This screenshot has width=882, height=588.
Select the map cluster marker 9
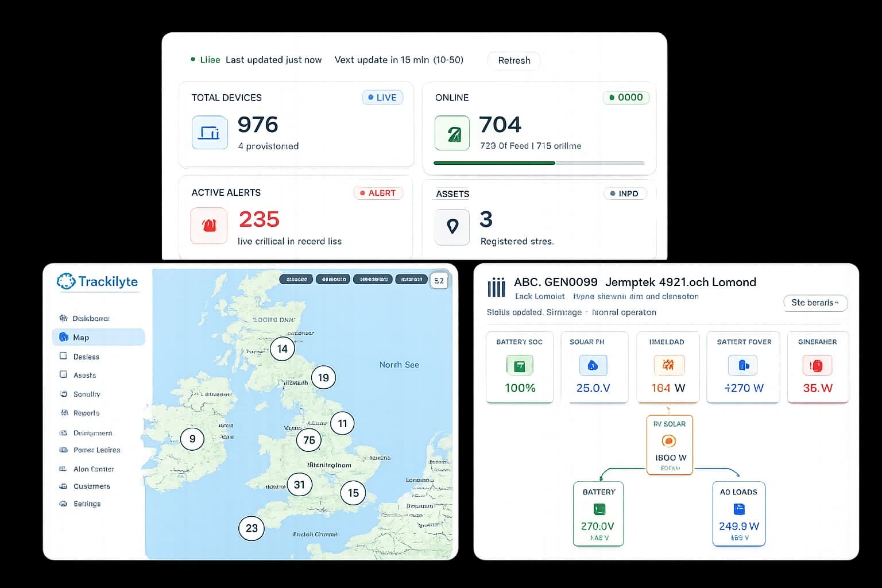click(192, 439)
